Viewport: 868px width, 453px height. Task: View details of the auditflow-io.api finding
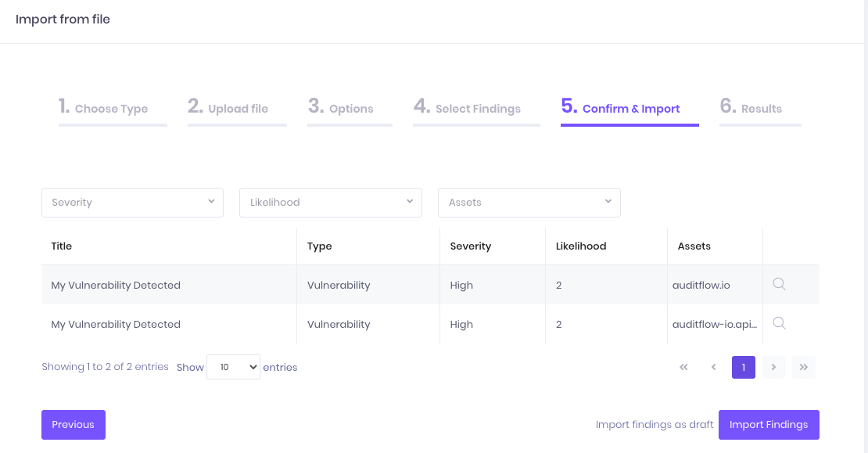tap(779, 323)
